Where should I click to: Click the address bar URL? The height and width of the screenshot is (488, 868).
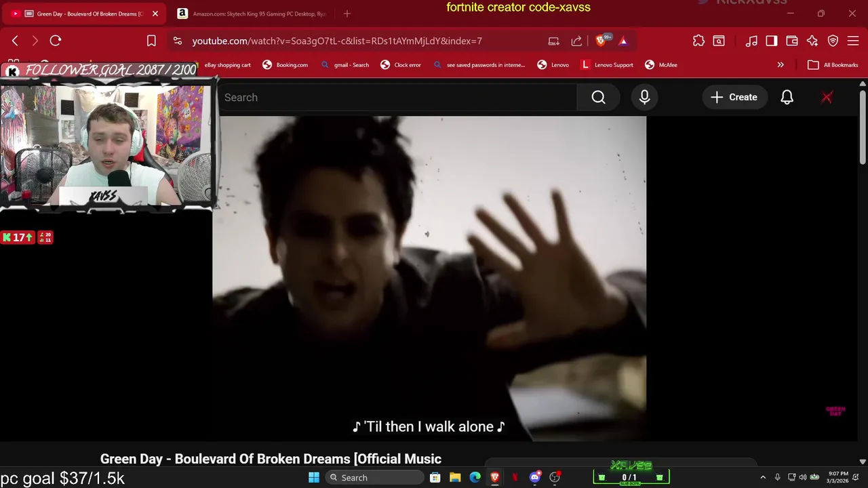pos(337,41)
